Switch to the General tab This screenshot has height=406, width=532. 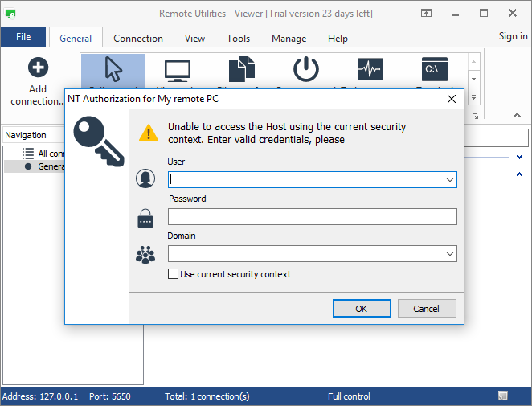(76, 39)
